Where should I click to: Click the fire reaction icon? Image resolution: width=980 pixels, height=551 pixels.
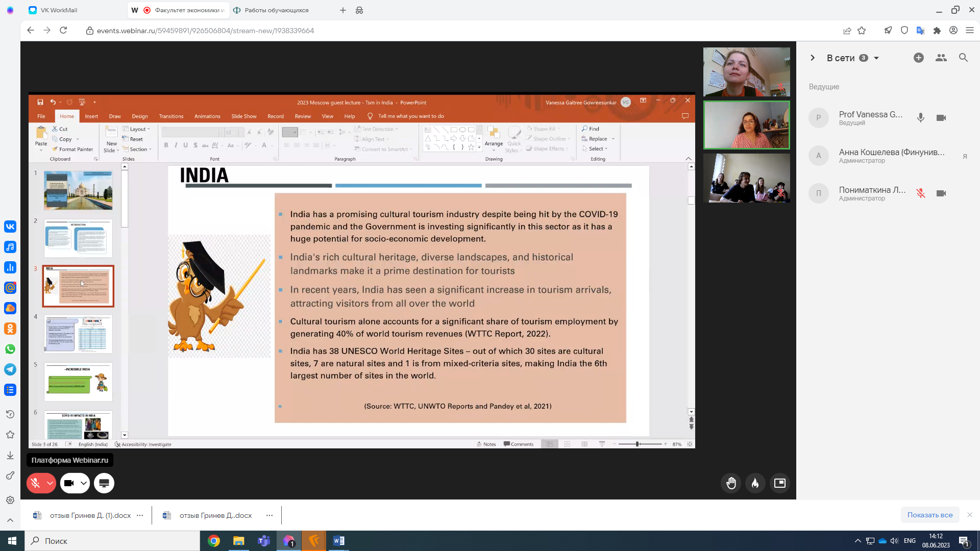[755, 483]
